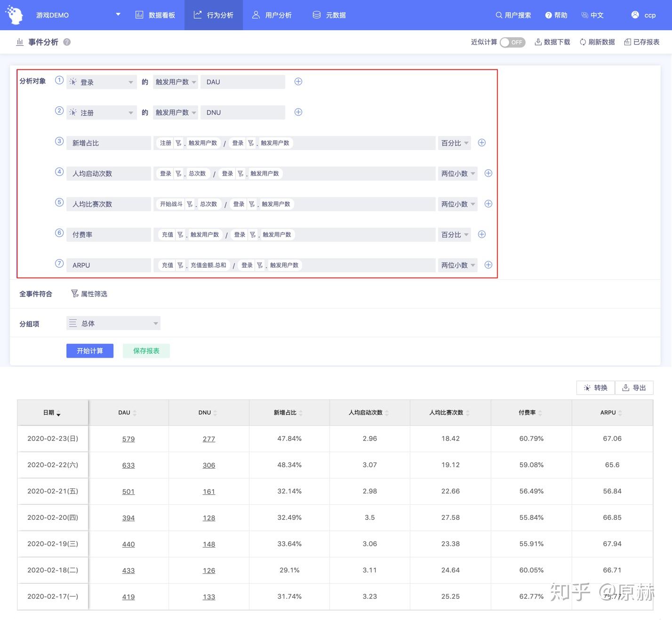Sort table by the DAU column

point(128,413)
